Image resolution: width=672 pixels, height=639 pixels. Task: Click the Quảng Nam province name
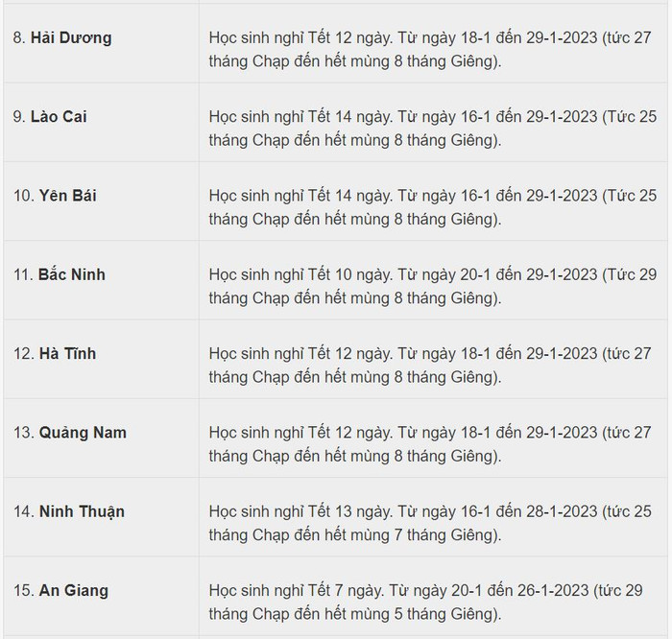click(x=83, y=433)
